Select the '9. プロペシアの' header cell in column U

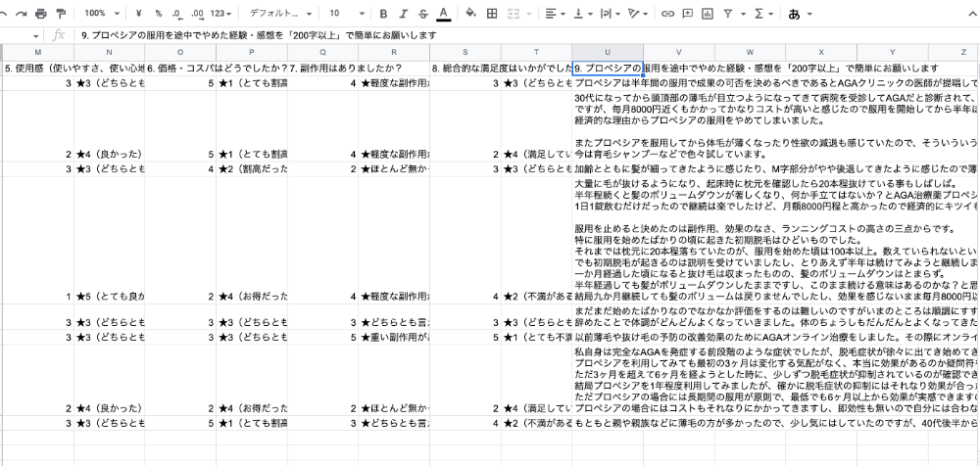[609, 69]
